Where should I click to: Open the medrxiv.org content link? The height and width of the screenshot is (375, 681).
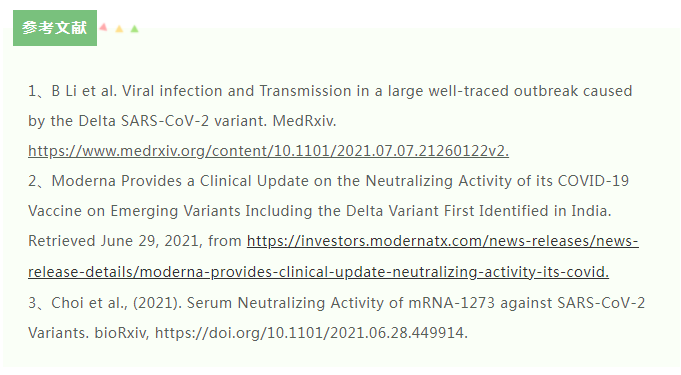click(x=268, y=151)
